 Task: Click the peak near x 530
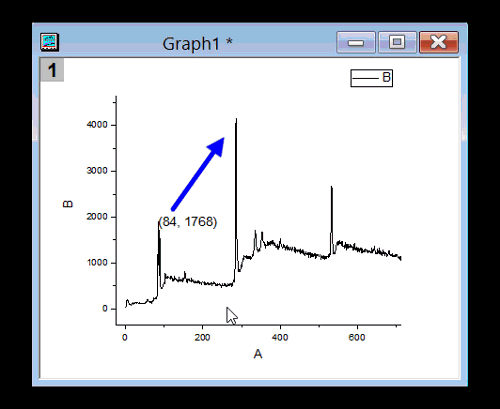click(331, 189)
